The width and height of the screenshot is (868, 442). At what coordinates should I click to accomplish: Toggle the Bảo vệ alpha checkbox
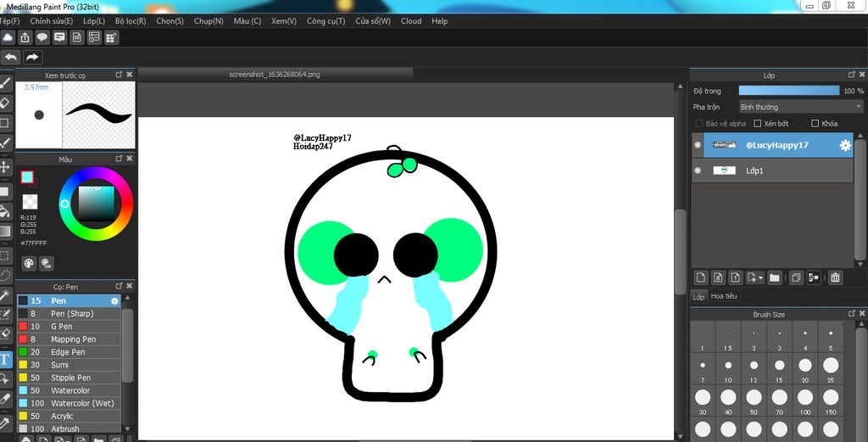[699, 124]
